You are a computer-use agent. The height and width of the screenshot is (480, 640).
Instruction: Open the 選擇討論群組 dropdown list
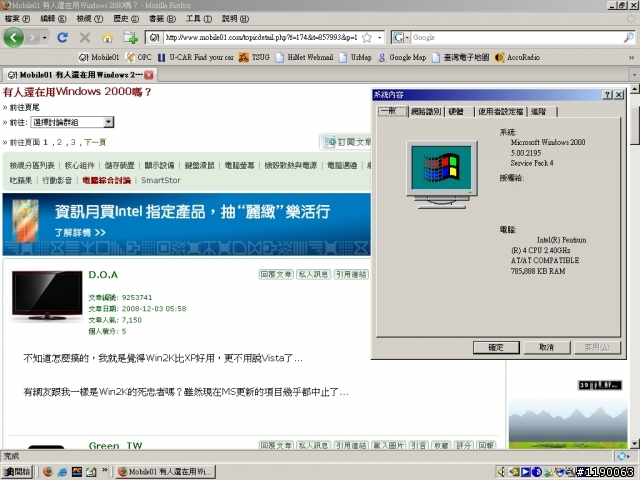(72, 122)
